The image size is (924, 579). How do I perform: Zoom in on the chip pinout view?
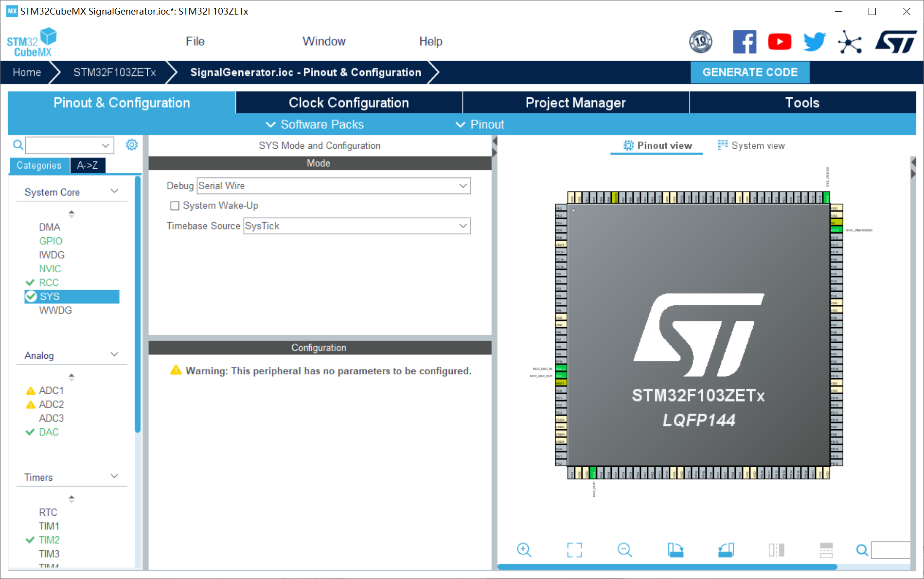click(524, 550)
